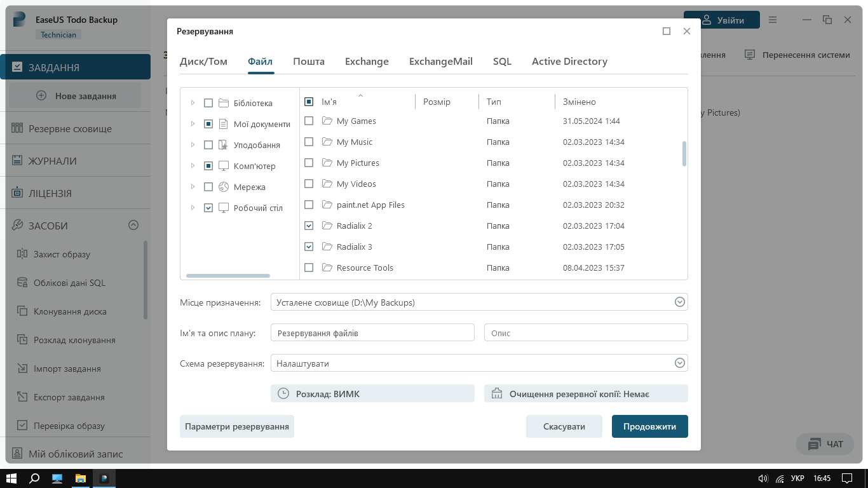The image size is (868, 488).
Task: Click the Backup Storage sidebar icon
Action: (17, 128)
